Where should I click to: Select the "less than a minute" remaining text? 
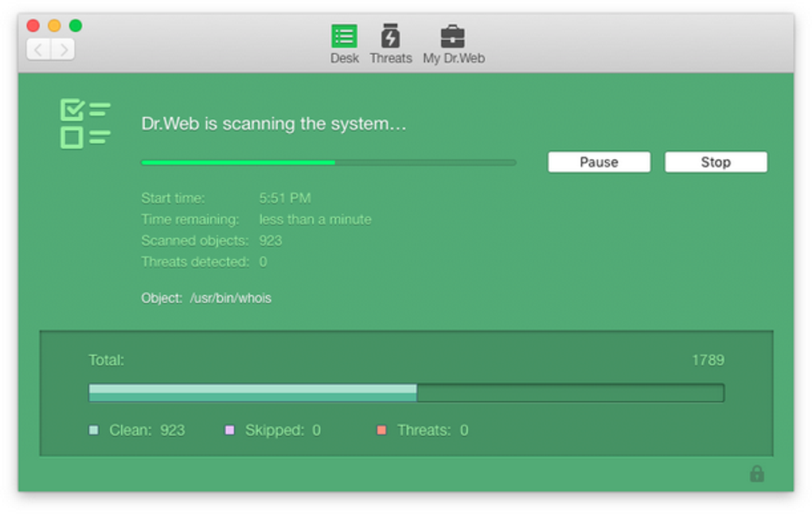315,220
